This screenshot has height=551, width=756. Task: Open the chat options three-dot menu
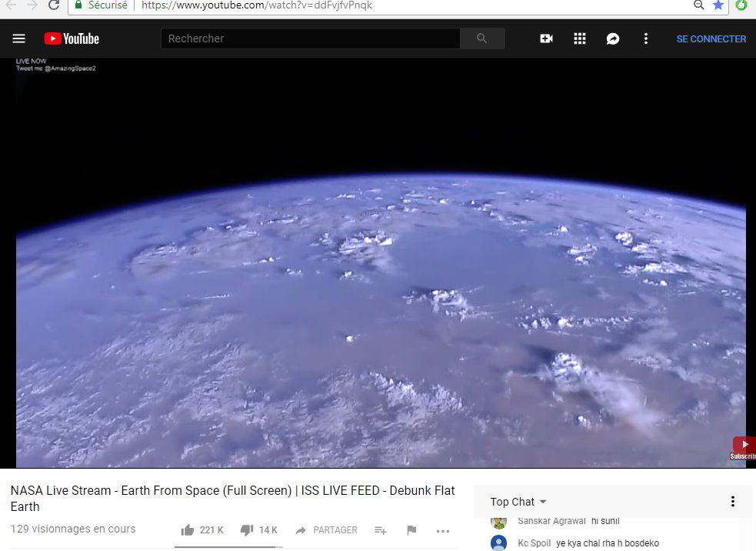click(x=733, y=501)
